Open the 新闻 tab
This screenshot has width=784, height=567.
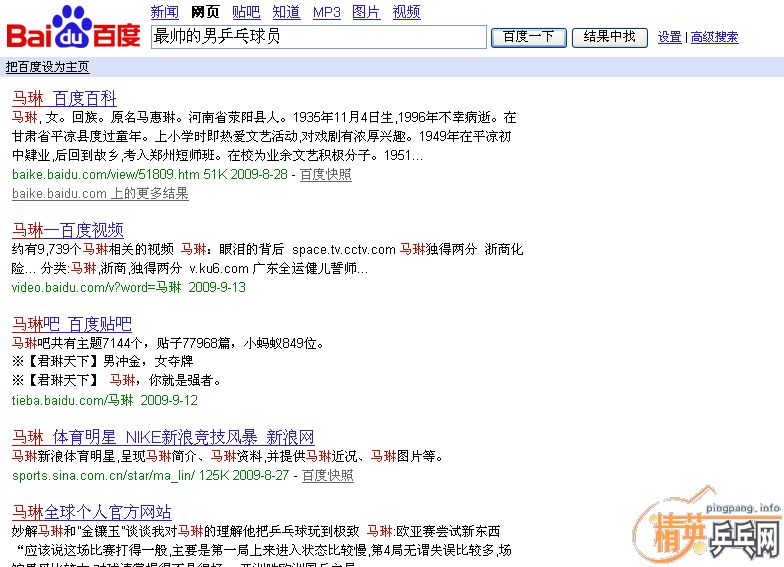pos(164,12)
